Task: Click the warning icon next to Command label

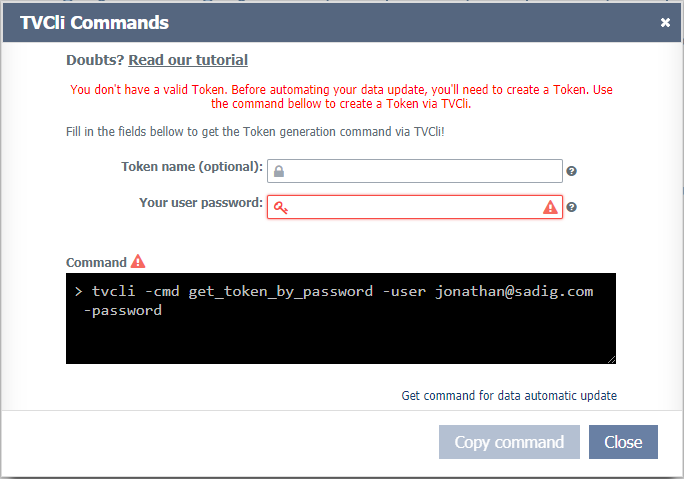Action: coord(138,262)
